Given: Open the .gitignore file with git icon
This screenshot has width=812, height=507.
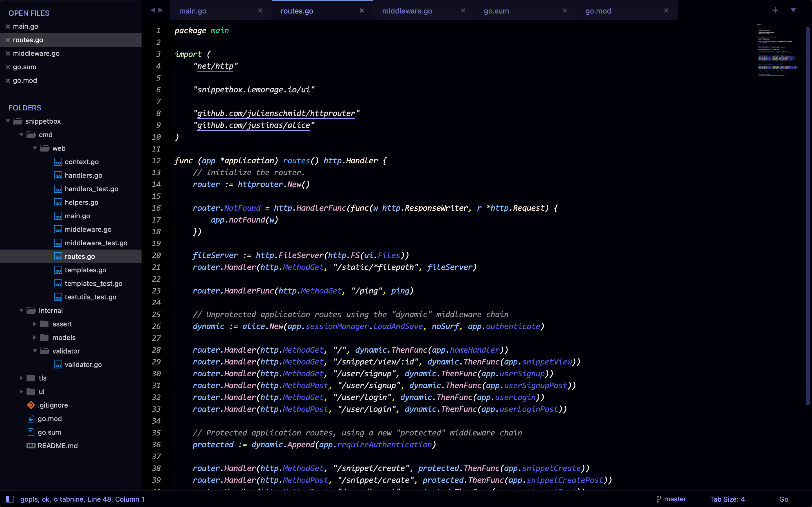Looking at the screenshot, I should tap(52, 405).
